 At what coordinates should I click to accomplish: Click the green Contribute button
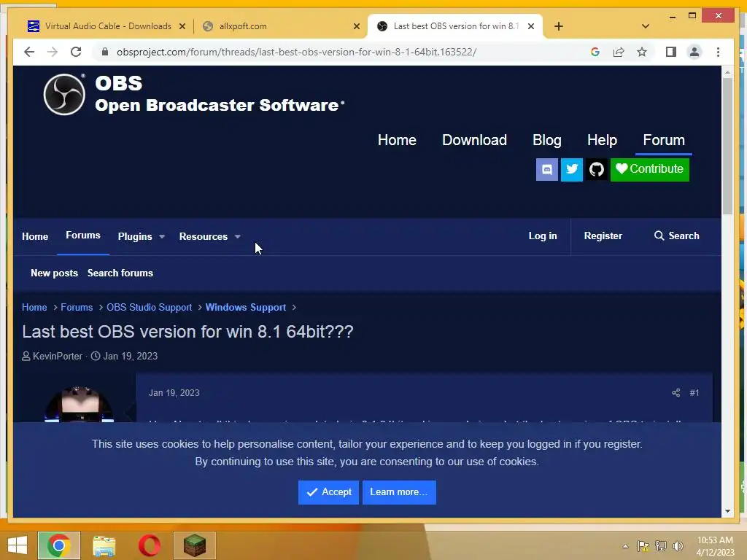tap(650, 169)
